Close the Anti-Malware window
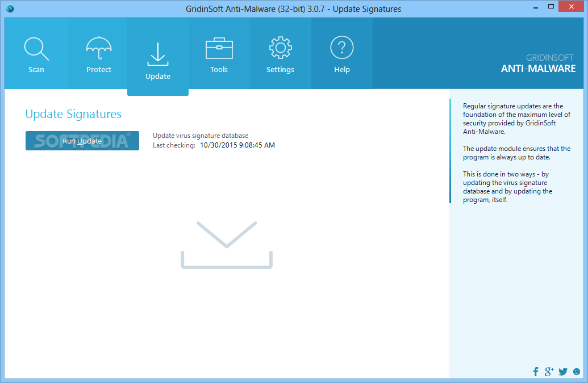This screenshot has height=383, width=588. point(572,6)
